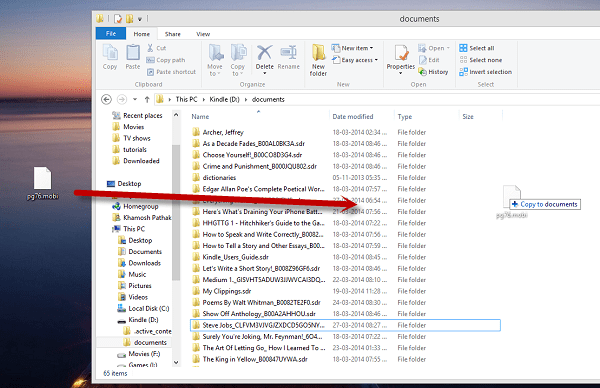Viewport: 600px width, 388px height.
Task: Select Homegroup in navigation pane
Action: click(x=135, y=206)
